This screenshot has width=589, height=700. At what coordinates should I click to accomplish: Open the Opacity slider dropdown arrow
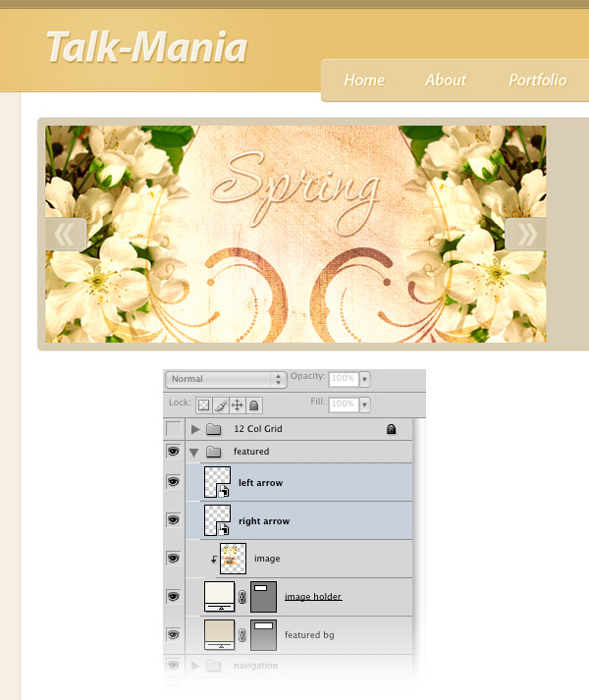click(365, 379)
